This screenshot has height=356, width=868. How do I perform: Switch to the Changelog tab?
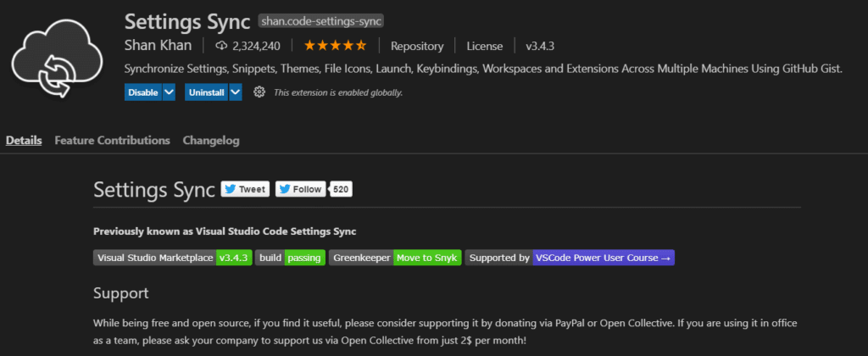(x=211, y=141)
